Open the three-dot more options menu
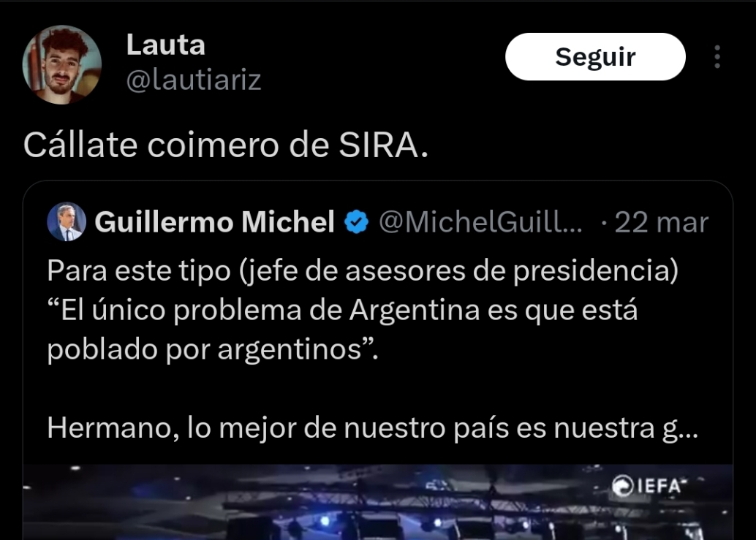Screen dimensions: 756x540 [x=717, y=57]
